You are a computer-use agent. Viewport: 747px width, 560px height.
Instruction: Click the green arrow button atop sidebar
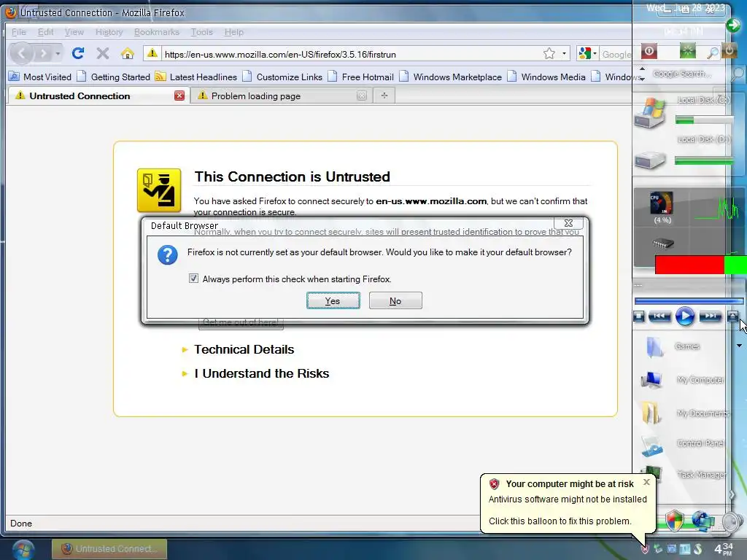(x=732, y=26)
